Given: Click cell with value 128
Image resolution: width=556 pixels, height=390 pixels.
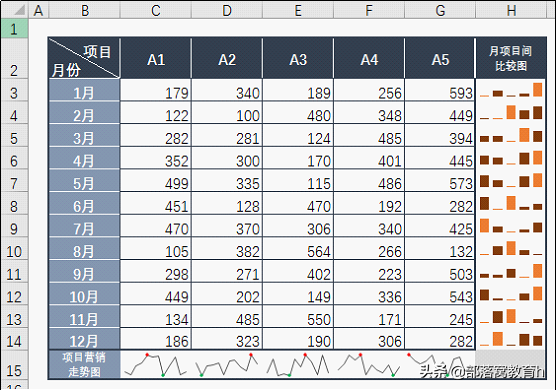Looking at the screenshot, I should [227, 203].
